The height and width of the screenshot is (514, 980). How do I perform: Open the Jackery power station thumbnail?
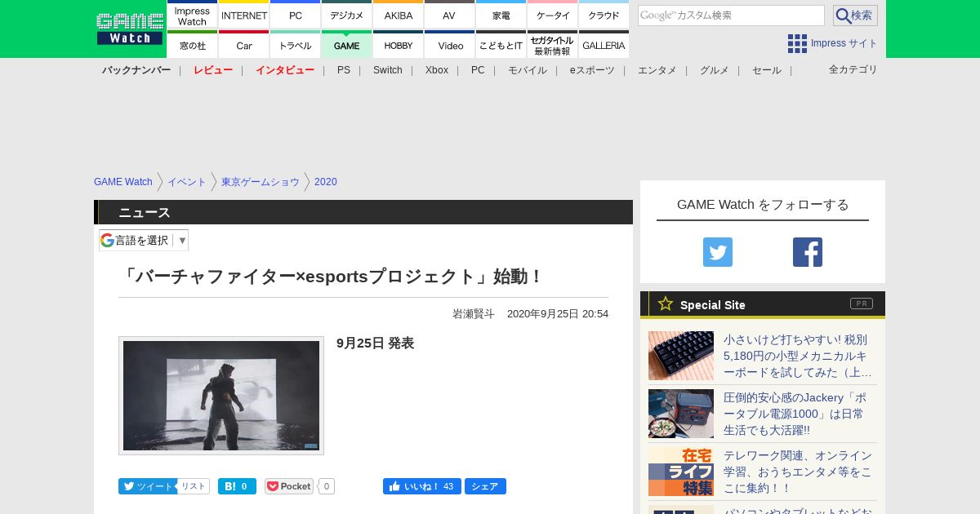pos(681,414)
